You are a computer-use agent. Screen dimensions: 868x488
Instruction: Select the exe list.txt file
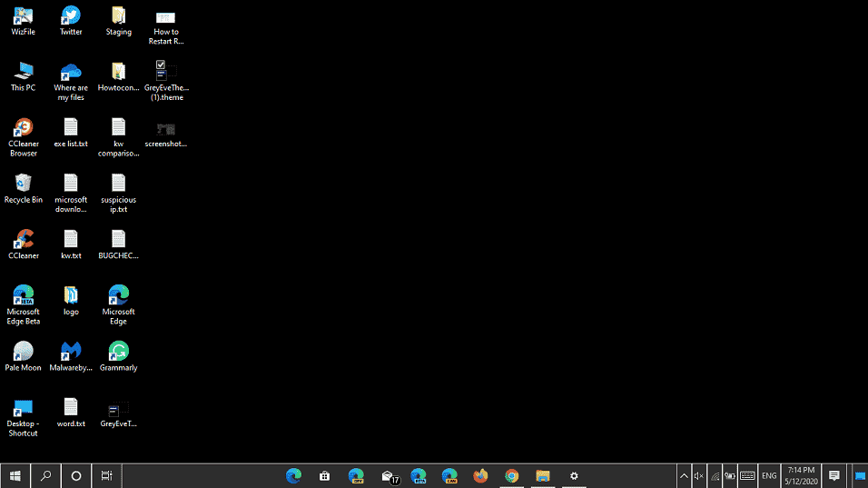(x=71, y=134)
